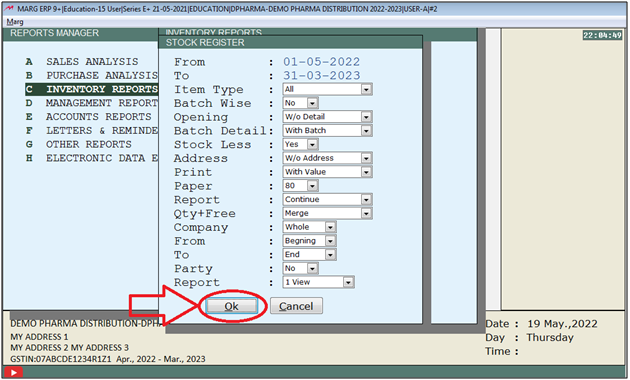Open the Print dropdown showing With Value
This screenshot has width=630, height=380.
tap(327, 172)
